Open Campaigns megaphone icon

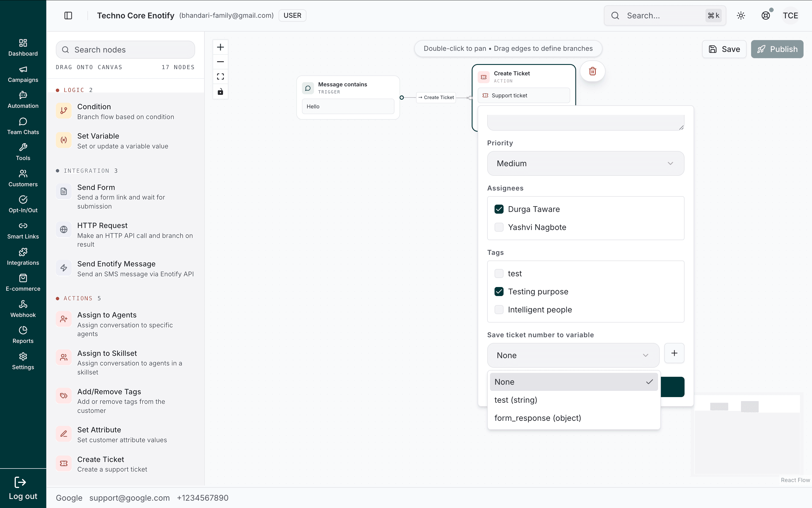23,69
